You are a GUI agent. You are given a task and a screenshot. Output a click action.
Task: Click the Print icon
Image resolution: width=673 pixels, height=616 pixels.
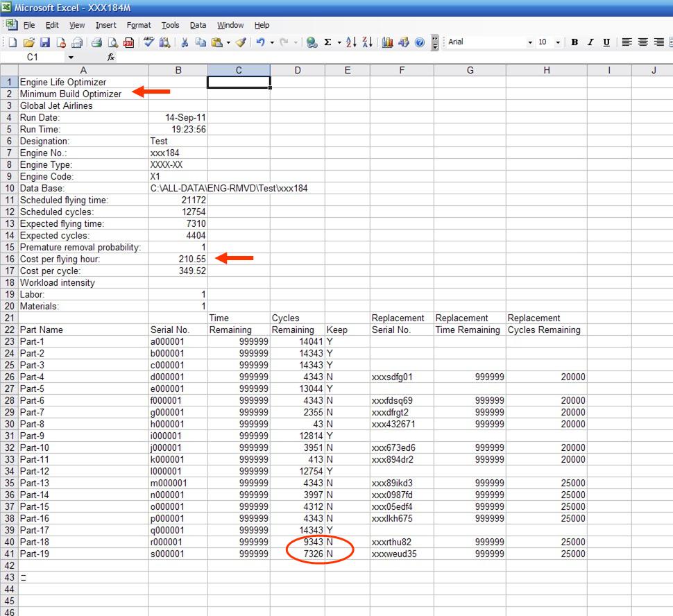tap(97, 42)
